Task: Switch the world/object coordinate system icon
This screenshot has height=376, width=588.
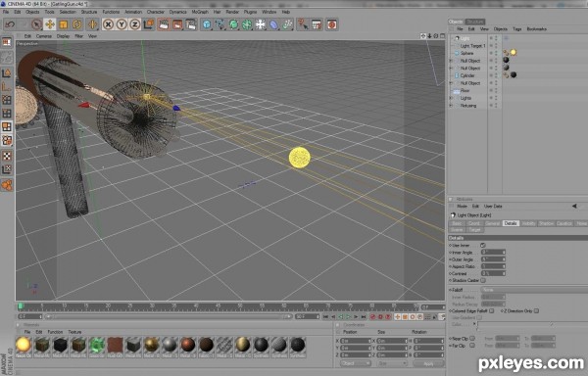Action: pyautogui.click(x=149, y=24)
